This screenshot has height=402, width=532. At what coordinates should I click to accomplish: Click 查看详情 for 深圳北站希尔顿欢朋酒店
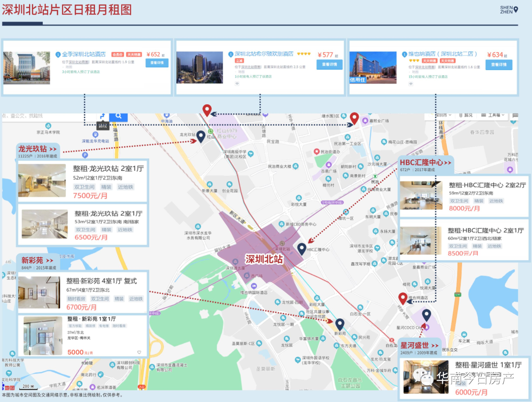(x=330, y=64)
